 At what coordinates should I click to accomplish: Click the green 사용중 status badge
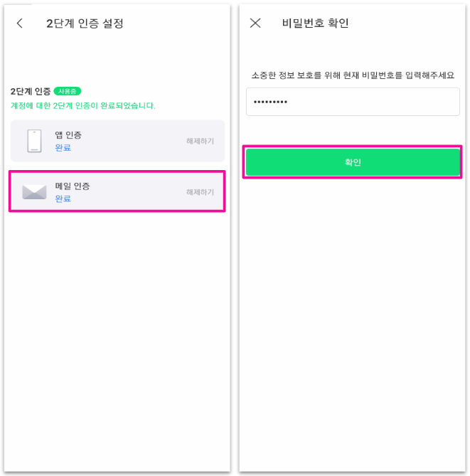click(68, 91)
